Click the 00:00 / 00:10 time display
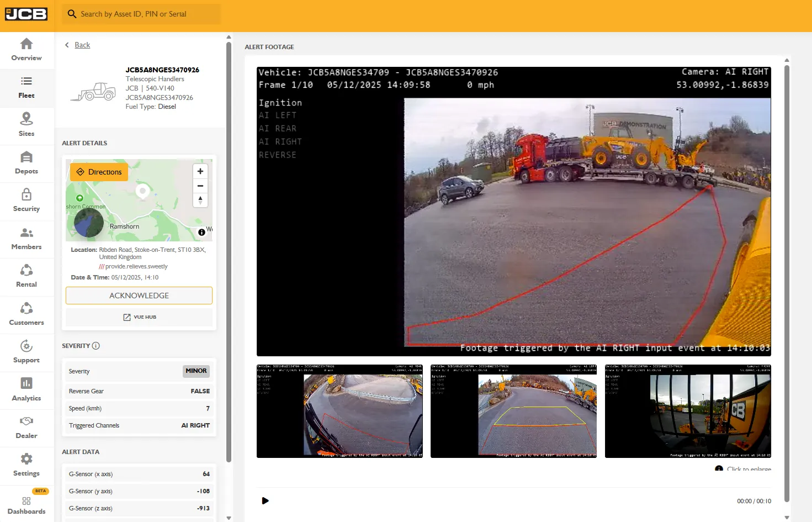This screenshot has width=812, height=522. click(x=754, y=501)
